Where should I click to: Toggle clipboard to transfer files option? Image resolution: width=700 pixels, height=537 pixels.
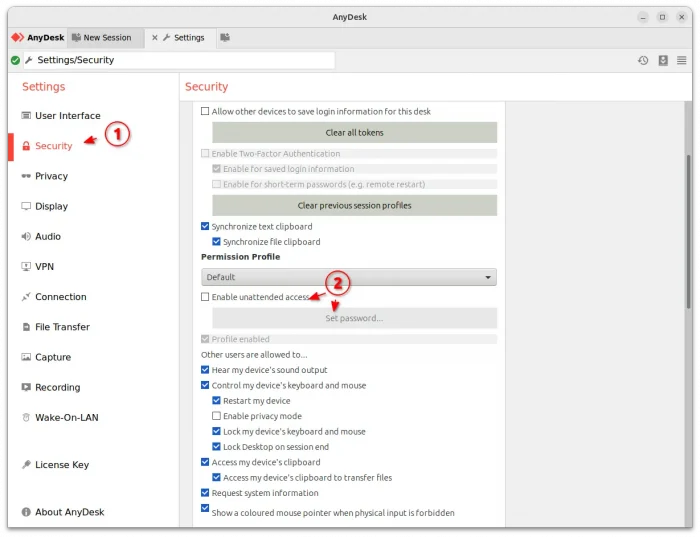[217, 477]
